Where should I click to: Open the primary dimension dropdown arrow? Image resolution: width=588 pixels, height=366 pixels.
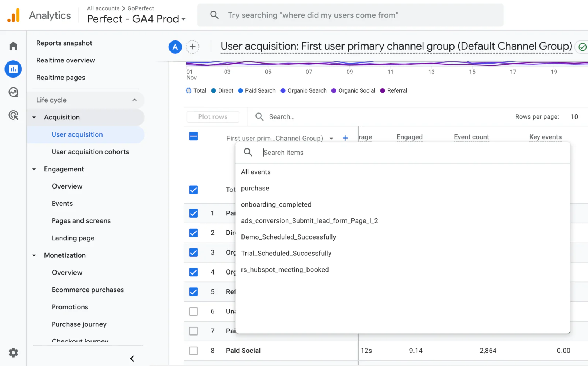[x=331, y=139]
